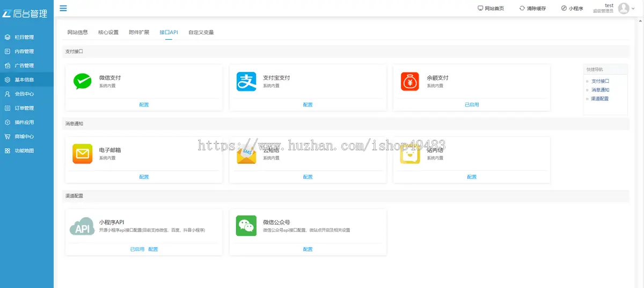Click the 基本信息 gear icon
Viewport: 644px width, 288px height.
8,80
